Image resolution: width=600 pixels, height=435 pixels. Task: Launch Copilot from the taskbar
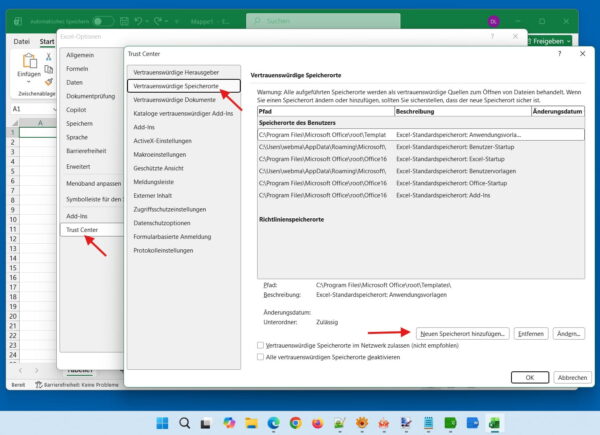click(229, 423)
